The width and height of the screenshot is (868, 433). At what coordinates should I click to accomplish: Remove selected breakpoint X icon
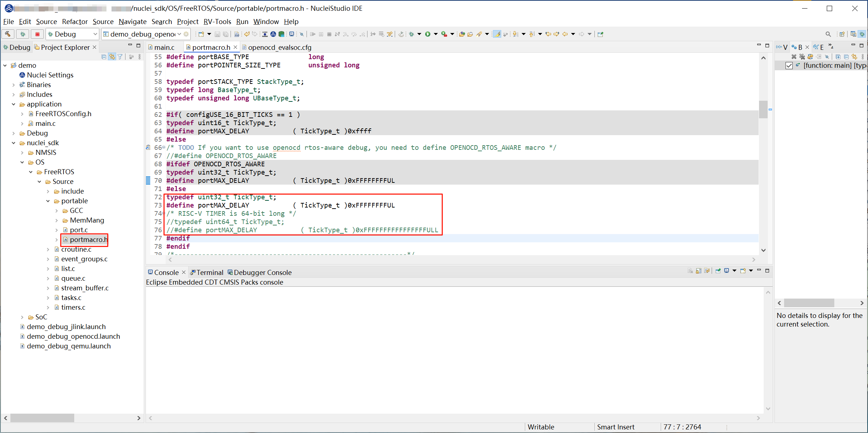coord(794,57)
